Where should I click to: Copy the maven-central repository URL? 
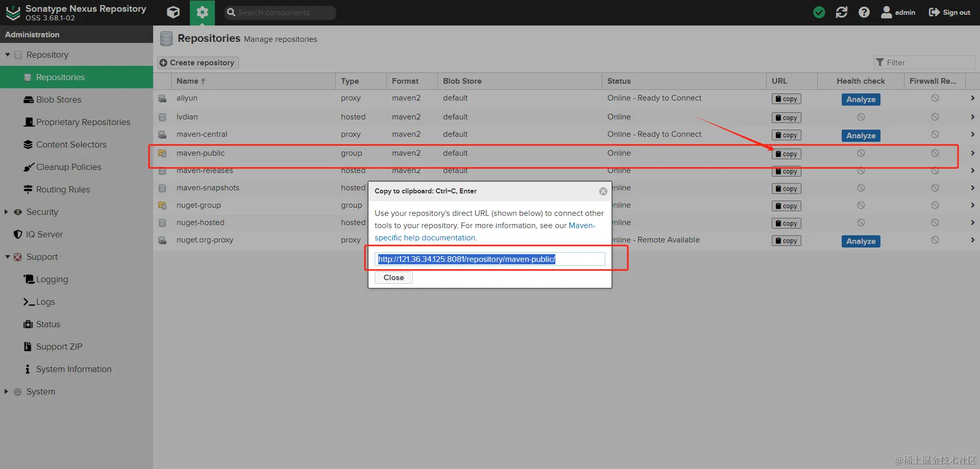pyautogui.click(x=786, y=135)
